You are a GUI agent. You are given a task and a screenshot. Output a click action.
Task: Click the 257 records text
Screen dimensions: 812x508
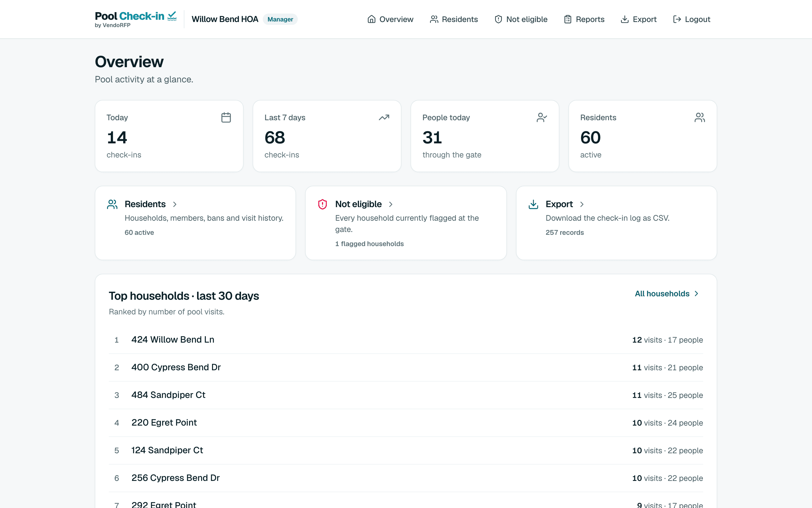pyautogui.click(x=565, y=233)
